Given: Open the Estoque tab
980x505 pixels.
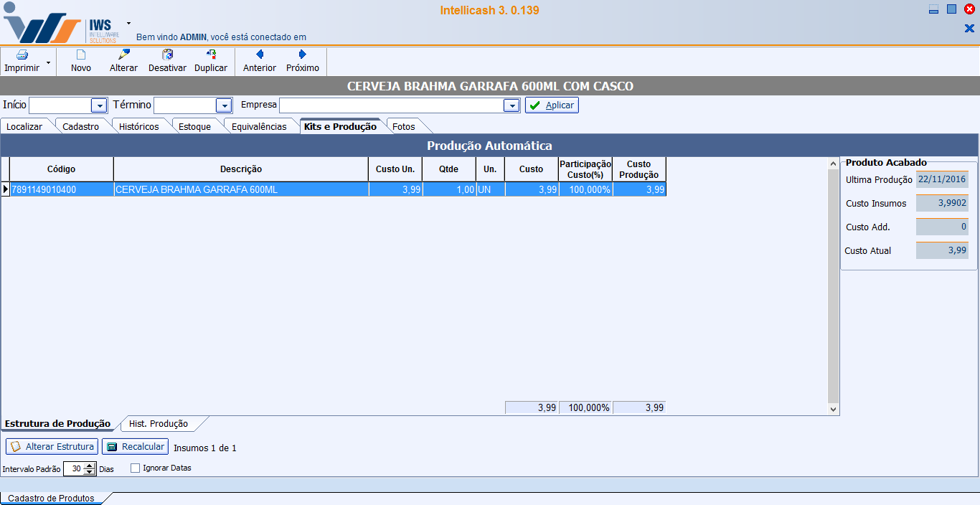Looking at the screenshot, I should 195,127.
